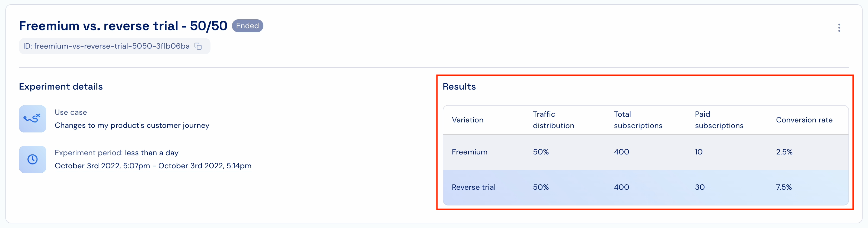
Task: Click the Experiment details heading
Action: pos(61,87)
